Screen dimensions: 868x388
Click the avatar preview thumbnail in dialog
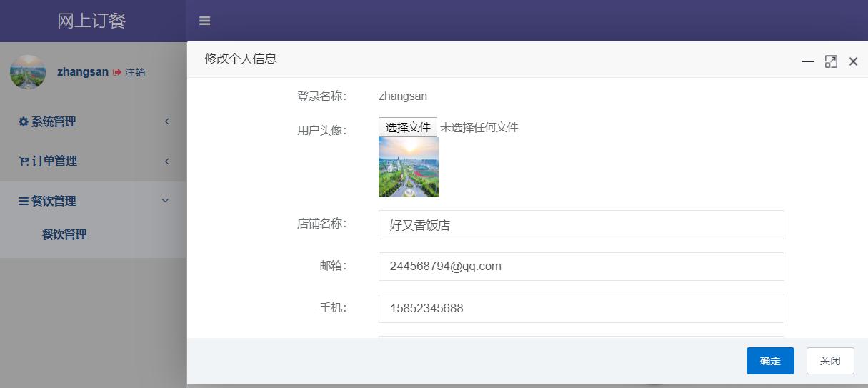click(x=409, y=167)
